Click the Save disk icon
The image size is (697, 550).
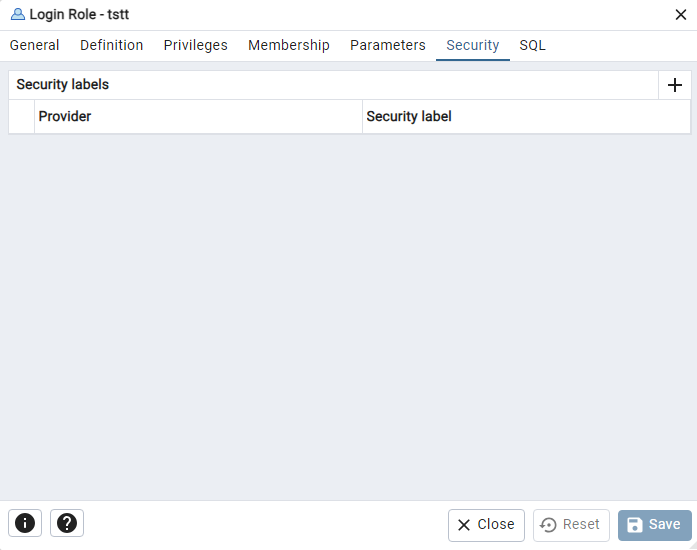[634, 525]
